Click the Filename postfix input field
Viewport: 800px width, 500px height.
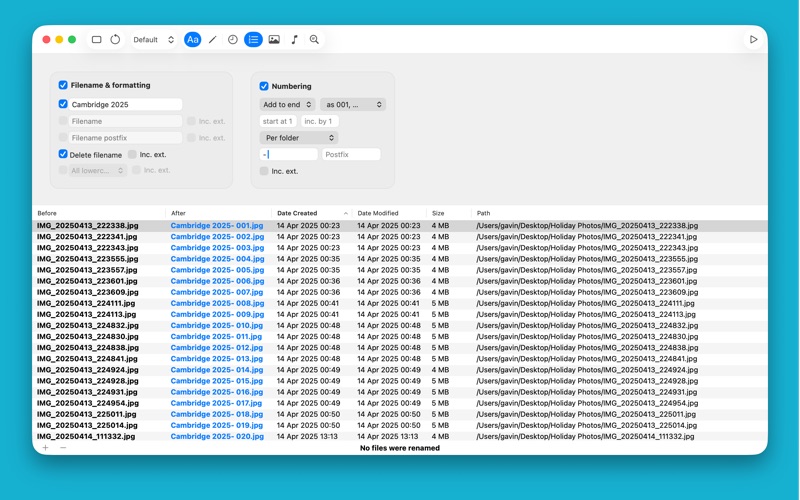[126, 138]
